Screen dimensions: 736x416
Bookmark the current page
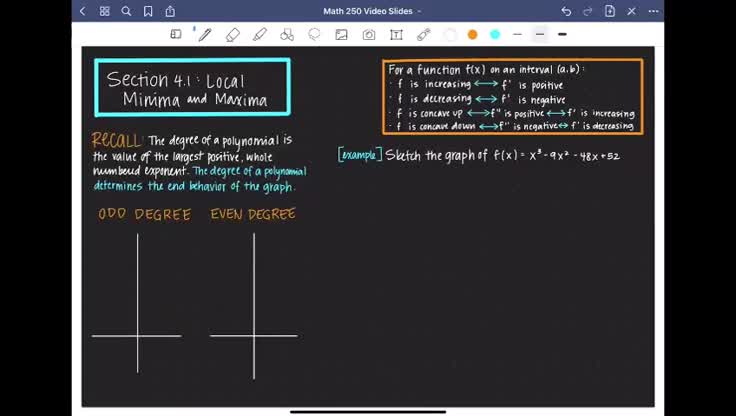click(148, 11)
